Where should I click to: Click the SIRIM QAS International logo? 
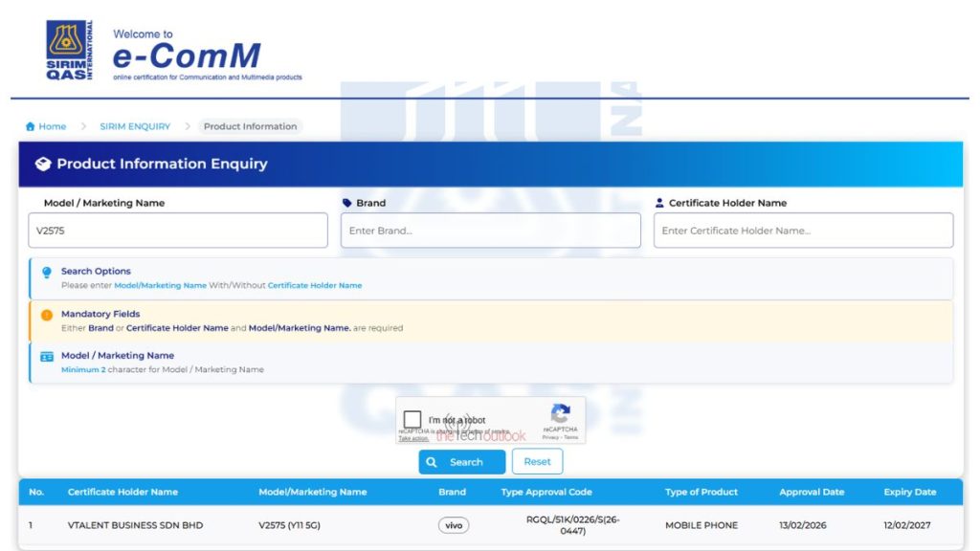click(69, 50)
